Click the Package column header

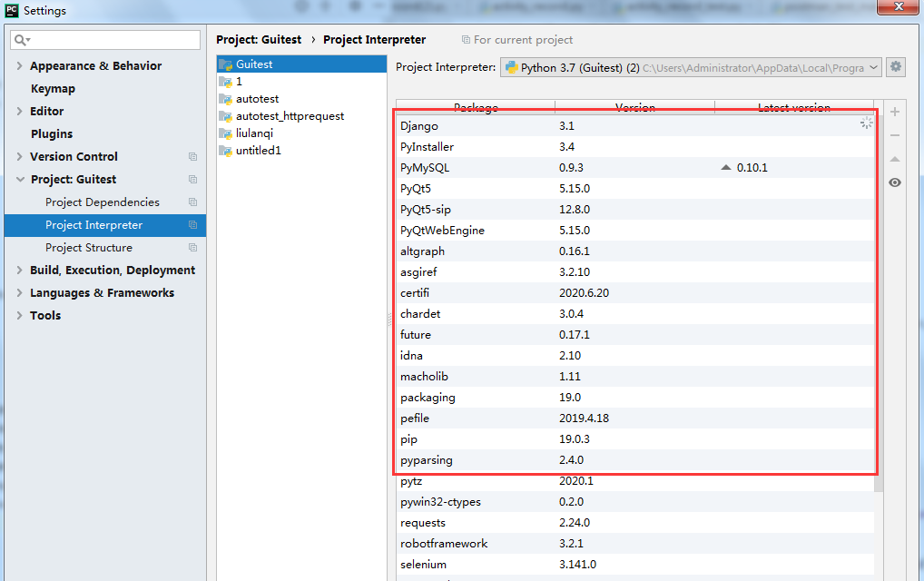(x=476, y=106)
